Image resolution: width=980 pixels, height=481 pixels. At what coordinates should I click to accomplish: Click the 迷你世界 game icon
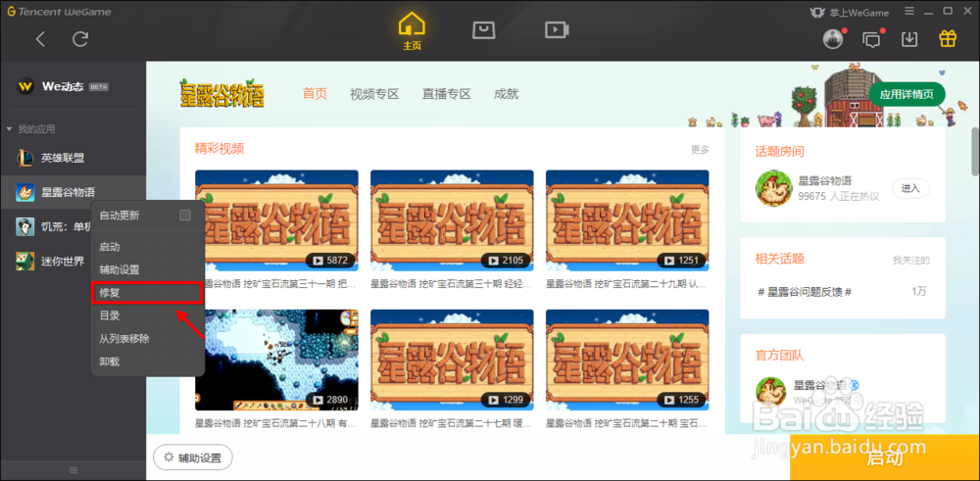click(x=25, y=261)
